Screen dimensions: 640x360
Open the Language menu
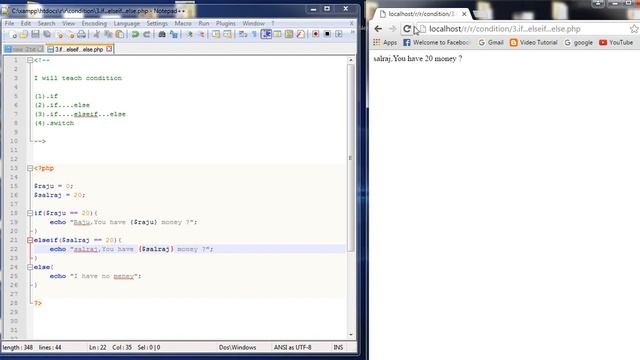click(127, 24)
